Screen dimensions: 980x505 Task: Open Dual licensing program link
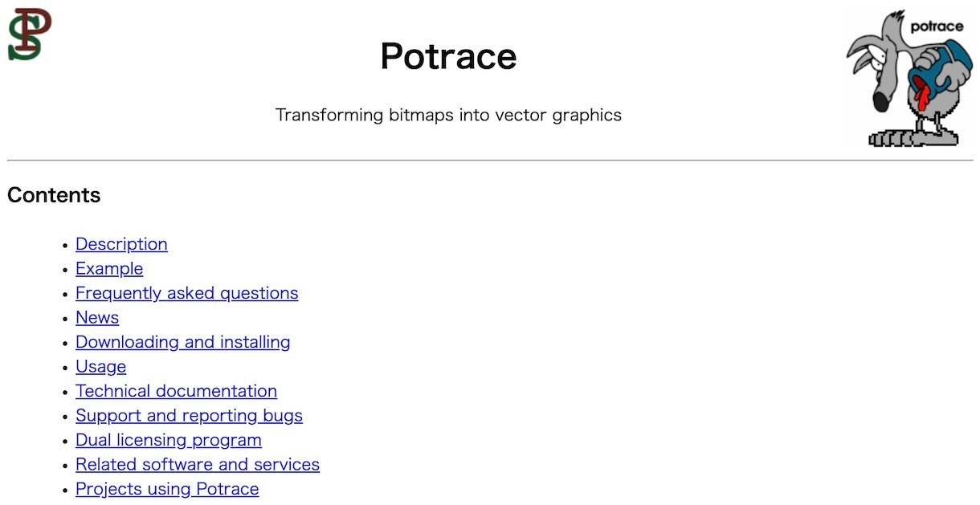pyautogui.click(x=169, y=440)
